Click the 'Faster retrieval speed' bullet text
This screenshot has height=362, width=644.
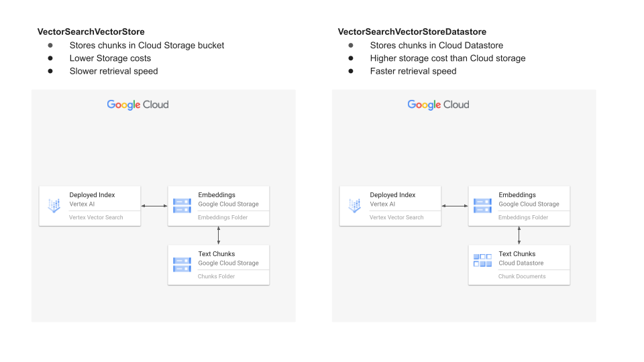[413, 71]
